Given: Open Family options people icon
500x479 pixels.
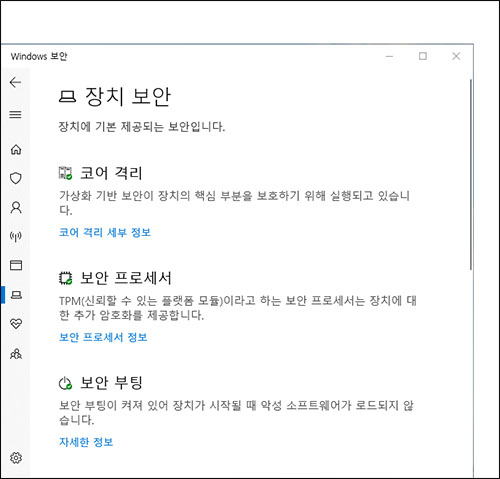Looking at the screenshot, I should tap(16, 353).
